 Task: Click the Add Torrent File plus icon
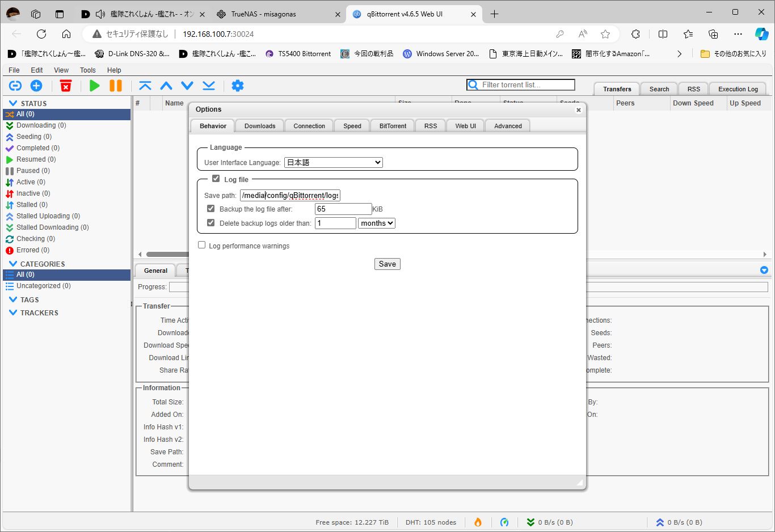[36, 86]
